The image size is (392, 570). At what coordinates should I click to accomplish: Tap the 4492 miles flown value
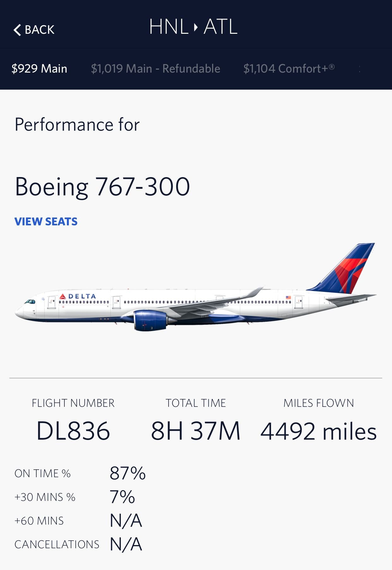coord(318,431)
